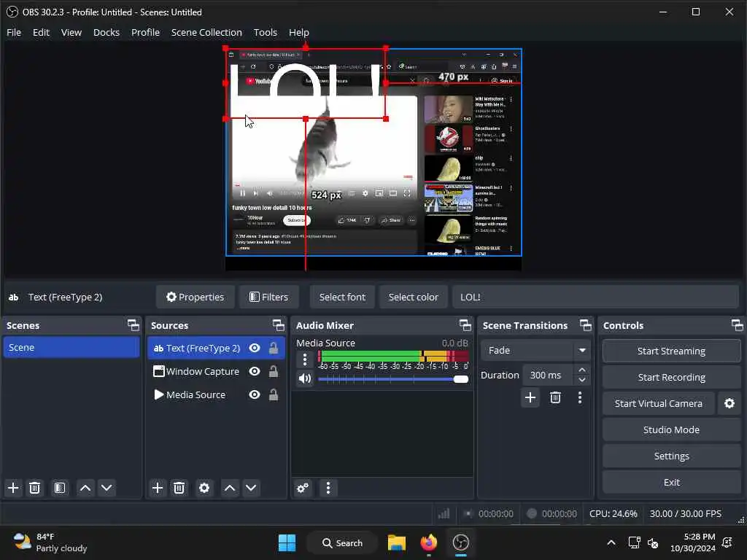Add a new scene with plus icon
This screenshot has width=747, height=560.
(x=13, y=488)
